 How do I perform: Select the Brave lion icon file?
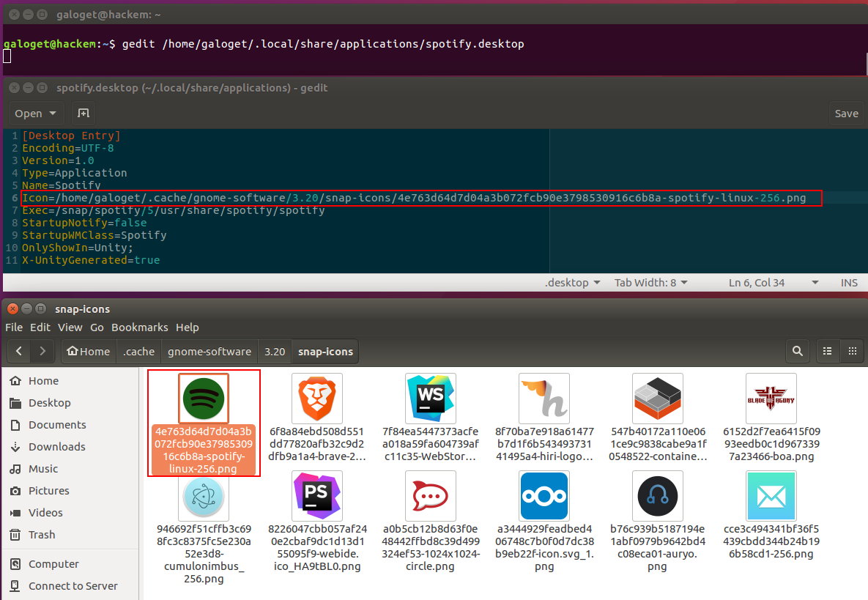click(316, 398)
